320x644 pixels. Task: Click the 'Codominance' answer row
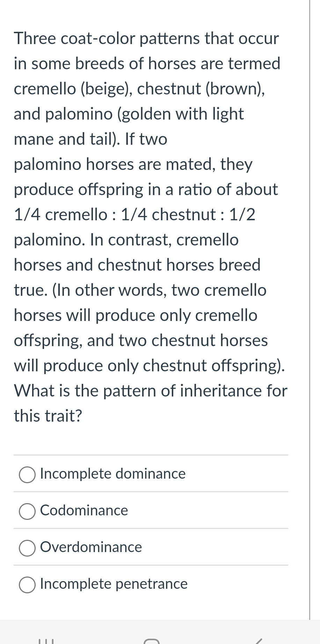point(150,511)
